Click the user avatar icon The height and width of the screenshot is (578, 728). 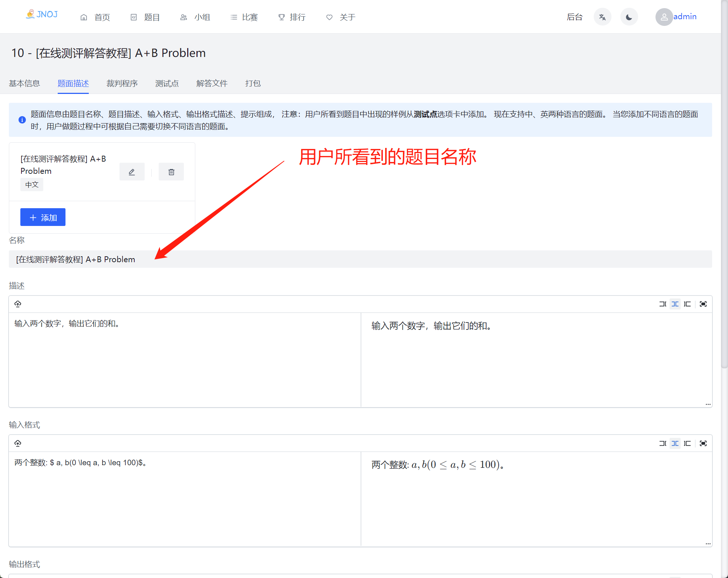tap(664, 17)
